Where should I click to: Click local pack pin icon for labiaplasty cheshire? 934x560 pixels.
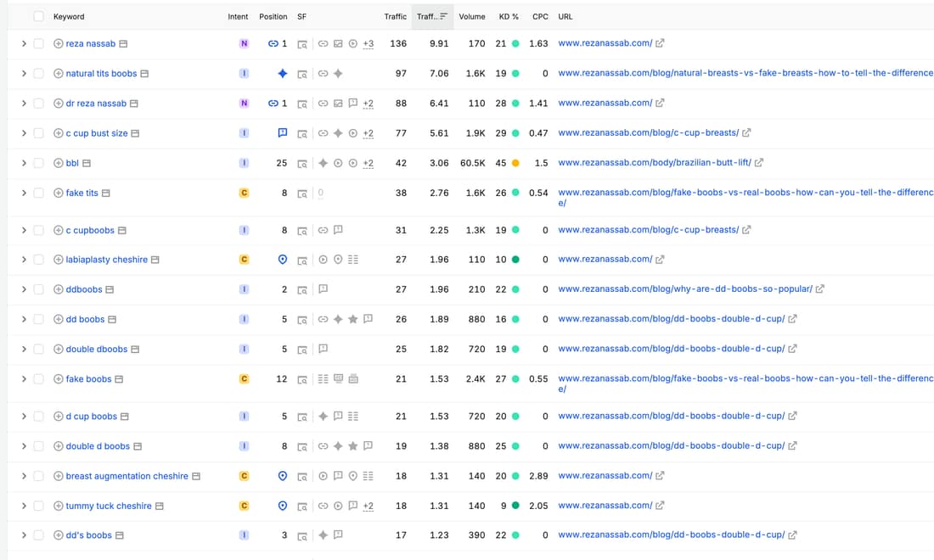(x=283, y=260)
